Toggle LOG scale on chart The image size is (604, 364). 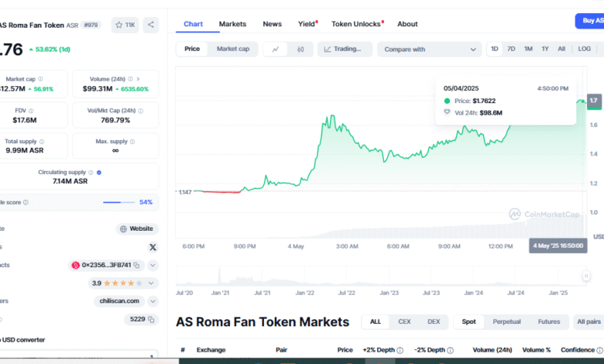[584, 49]
